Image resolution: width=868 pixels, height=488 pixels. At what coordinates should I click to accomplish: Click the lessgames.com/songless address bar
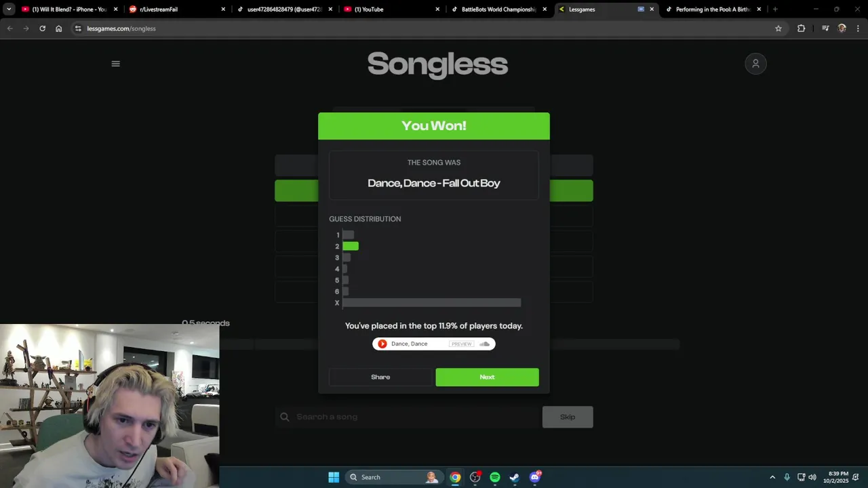427,28
